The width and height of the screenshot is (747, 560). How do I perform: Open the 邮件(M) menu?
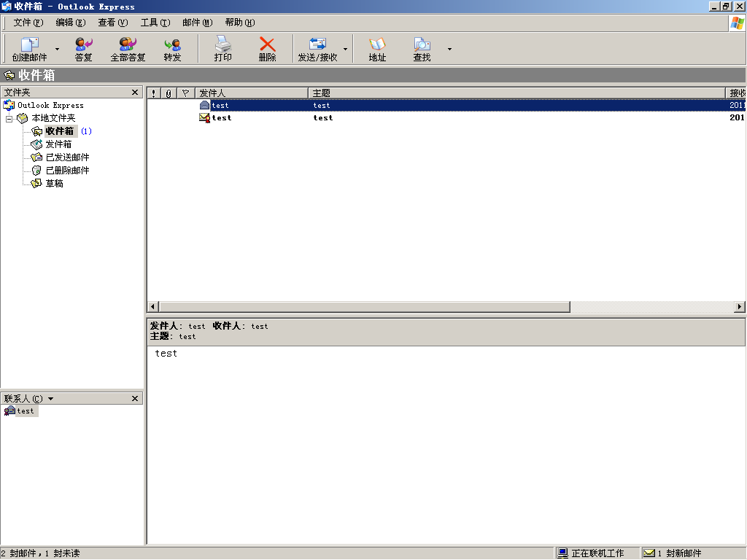coord(197,23)
